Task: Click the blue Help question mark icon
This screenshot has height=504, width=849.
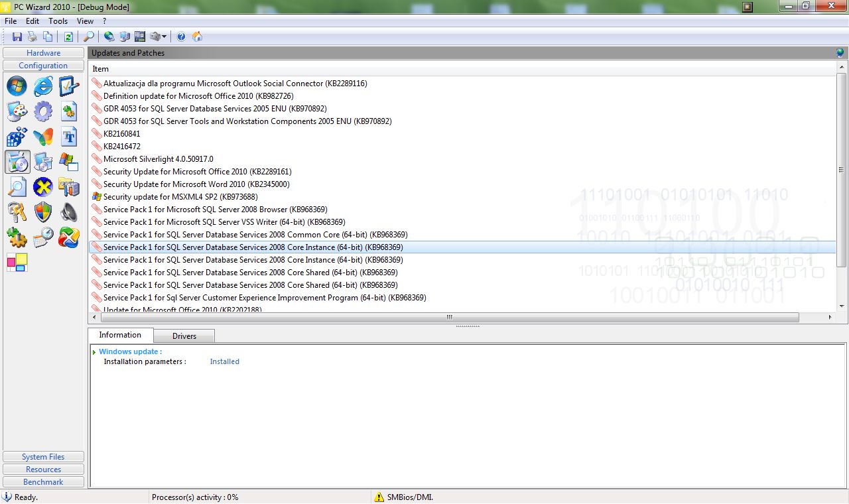Action: [181, 36]
